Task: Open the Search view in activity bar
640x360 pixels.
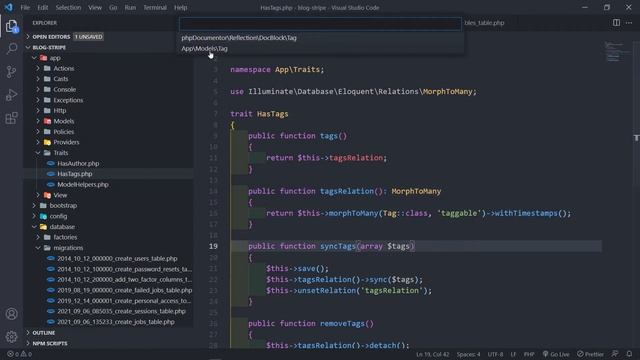Action: (x=11, y=49)
